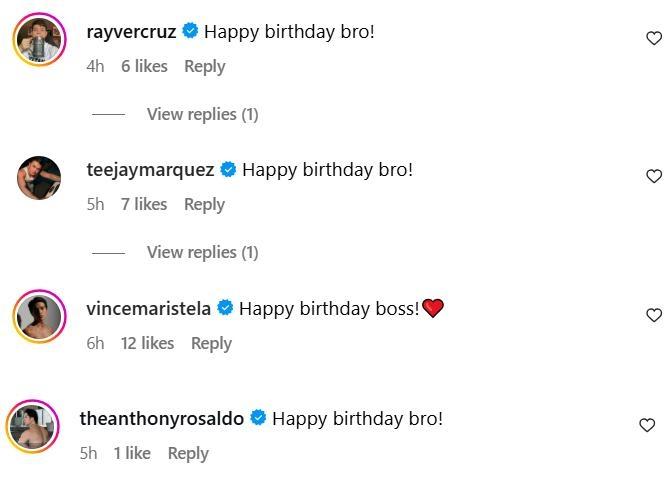Like theanthonyrosaldo's comment with the heart
The height and width of the screenshot is (484, 671).
(x=647, y=425)
